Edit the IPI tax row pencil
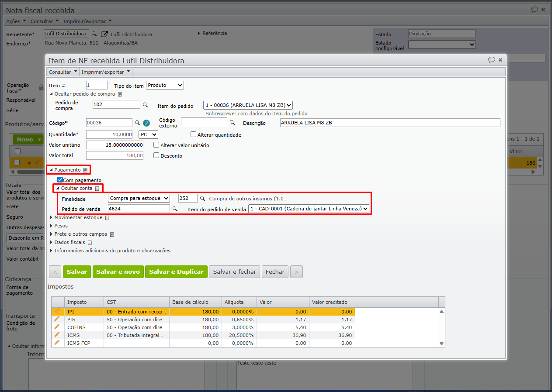Screen dimensions: 552x392 (57, 312)
